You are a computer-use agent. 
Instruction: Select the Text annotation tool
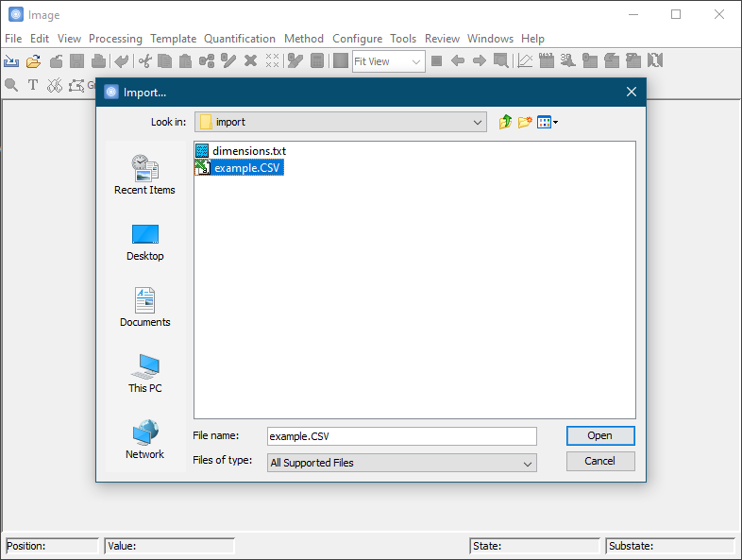click(33, 85)
